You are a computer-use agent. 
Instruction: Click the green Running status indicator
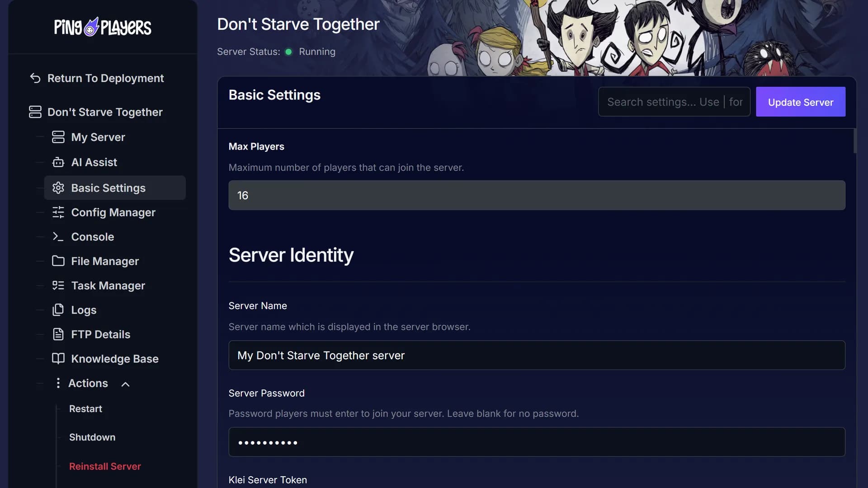click(x=288, y=52)
